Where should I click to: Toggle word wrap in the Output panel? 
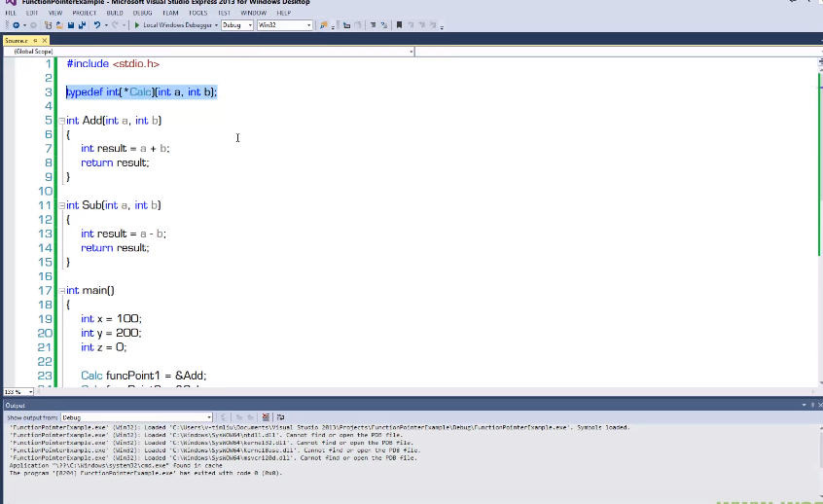point(281,417)
